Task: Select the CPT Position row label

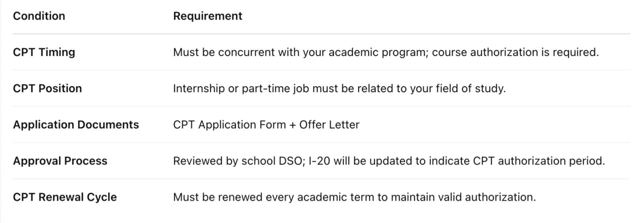Action: (x=47, y=88)
